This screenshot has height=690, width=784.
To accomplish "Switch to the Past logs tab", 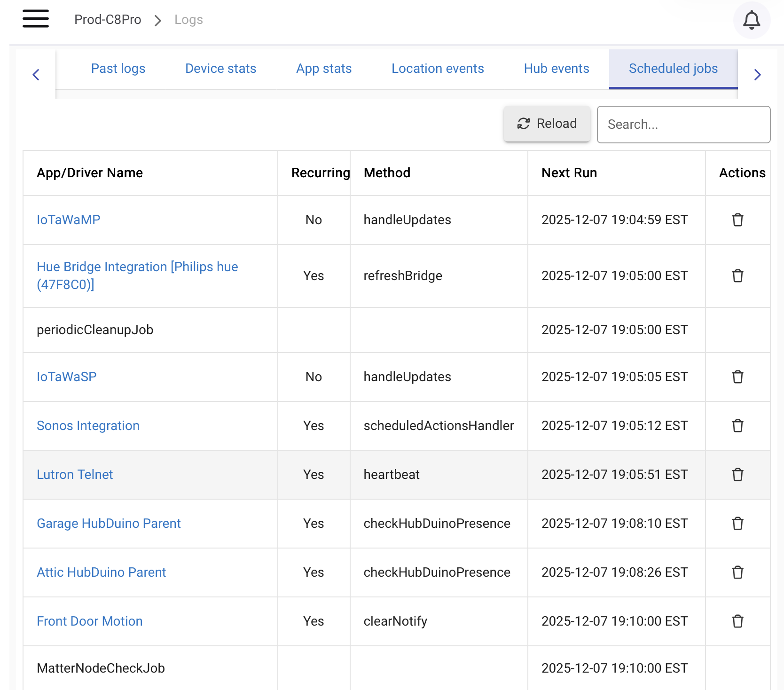I will 118,69.
